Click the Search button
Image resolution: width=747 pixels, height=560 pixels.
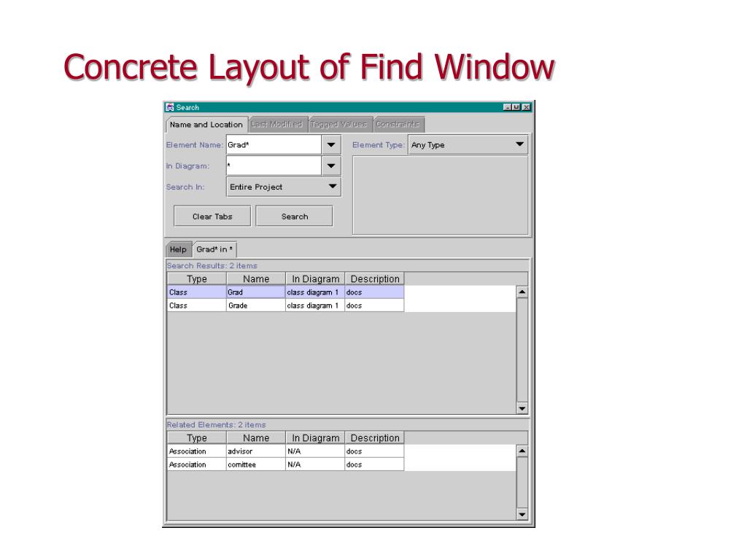295,216
